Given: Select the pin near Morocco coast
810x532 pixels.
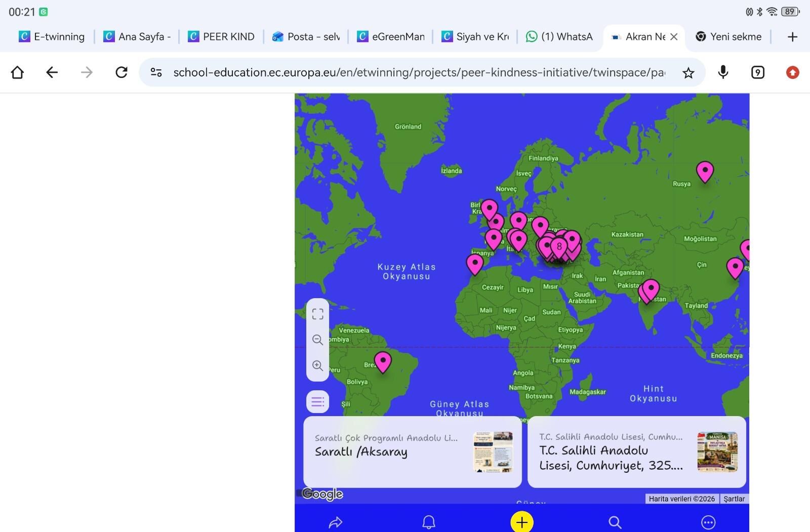Looking at the screenshot, I should coord(475,265).
